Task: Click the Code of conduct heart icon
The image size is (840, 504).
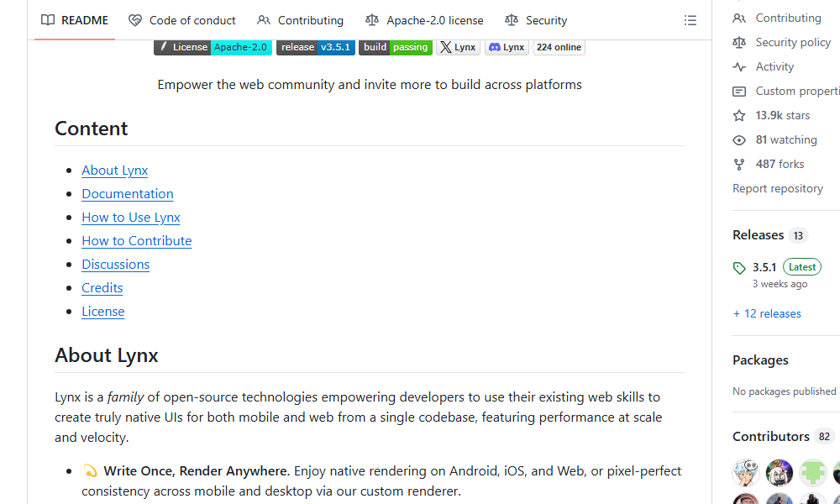Action: pos(135,20)
